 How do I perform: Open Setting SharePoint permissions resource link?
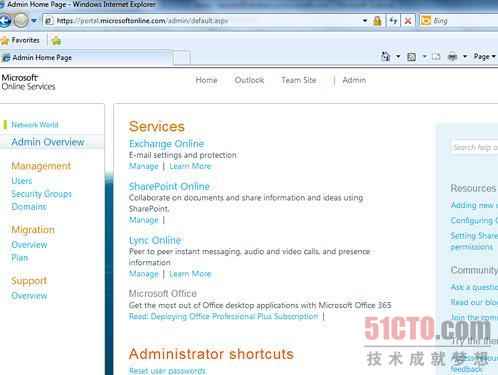point(474,241)
